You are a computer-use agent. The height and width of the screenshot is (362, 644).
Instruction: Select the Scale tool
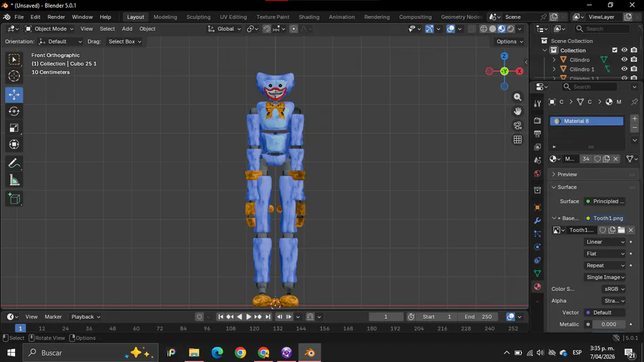tap(14, 128)
